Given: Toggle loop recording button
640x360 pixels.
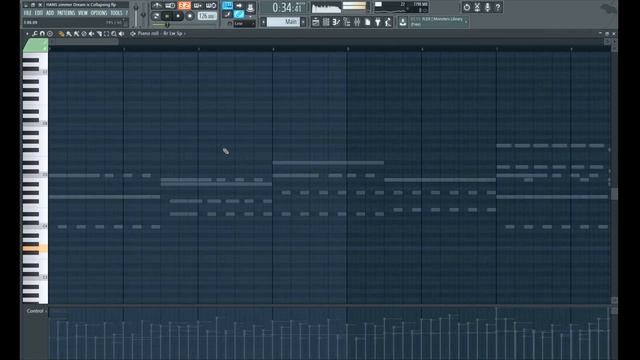Looking at the screenshot, I should tap(211, 6).
